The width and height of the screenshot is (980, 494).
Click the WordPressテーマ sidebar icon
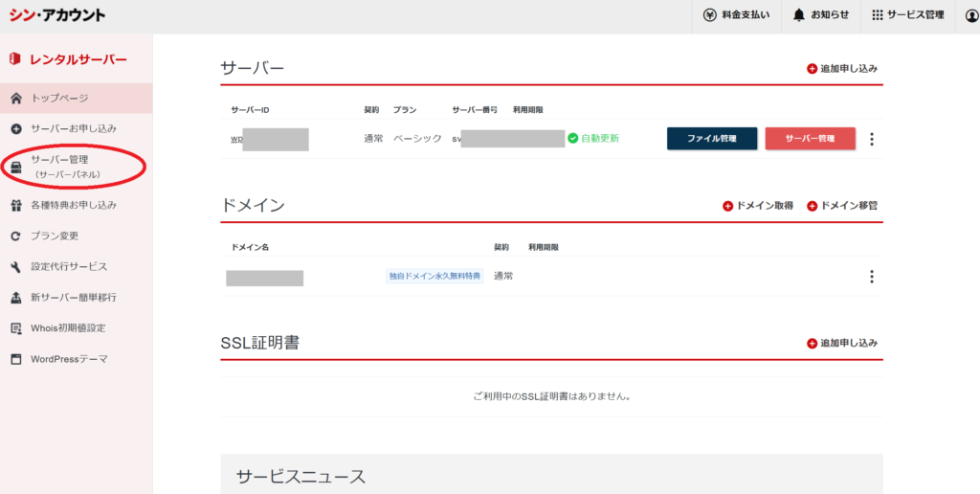pos(15,359)
